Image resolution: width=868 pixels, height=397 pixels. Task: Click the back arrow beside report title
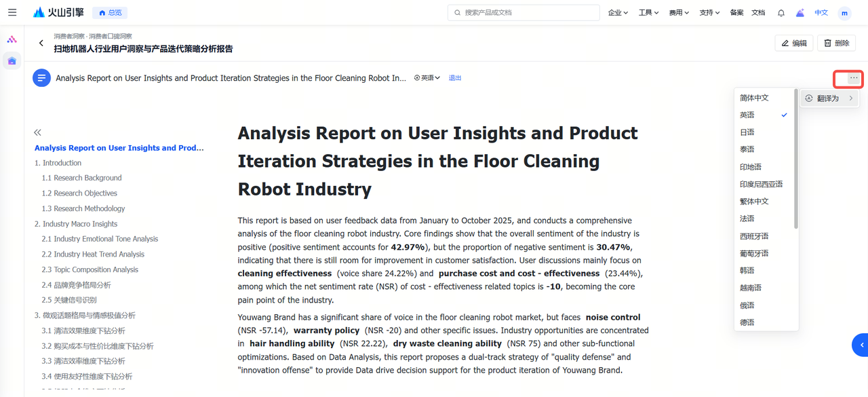41,43
